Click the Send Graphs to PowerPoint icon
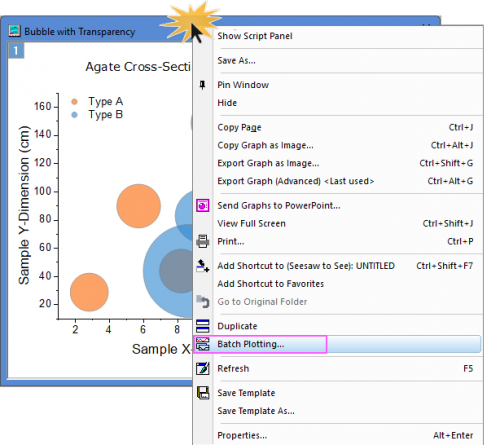 coord(203,206)
